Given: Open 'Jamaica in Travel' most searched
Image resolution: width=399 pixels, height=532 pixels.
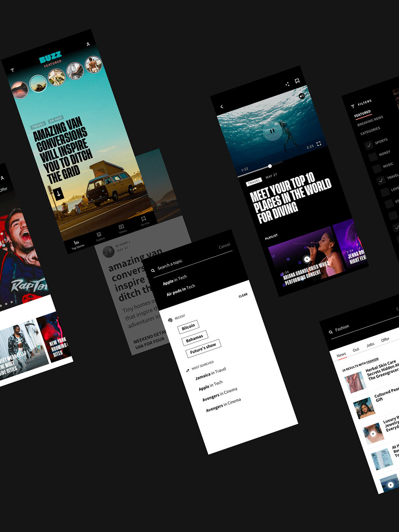Looking at the screenshot, I should [210, 373].
